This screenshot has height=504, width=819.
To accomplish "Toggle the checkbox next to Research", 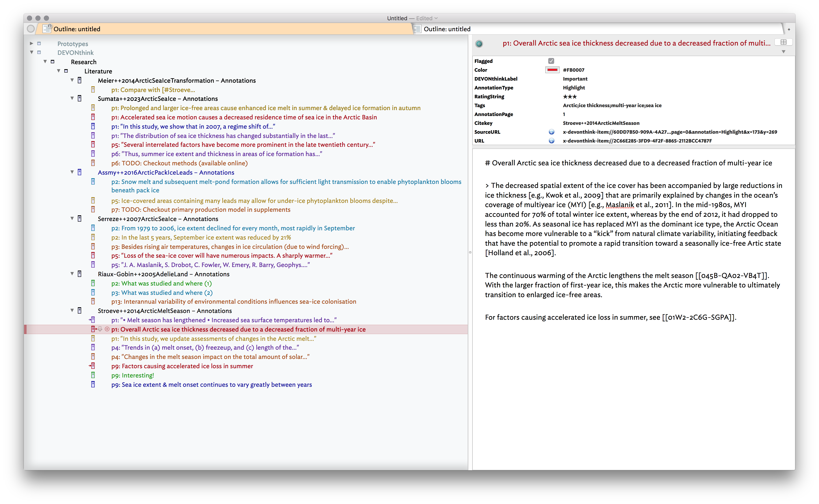I will 52,62.
